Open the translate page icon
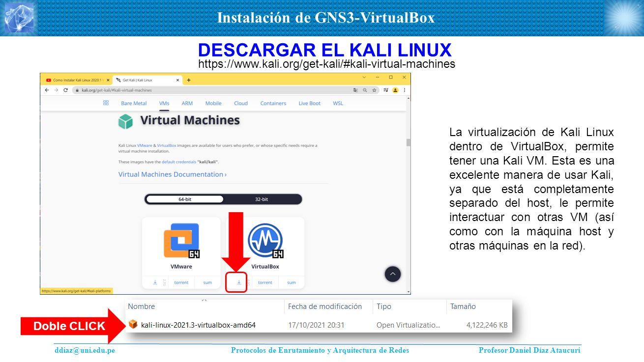Image resolution: width=644 pixels, height=362 pixels. click(355, 90)
